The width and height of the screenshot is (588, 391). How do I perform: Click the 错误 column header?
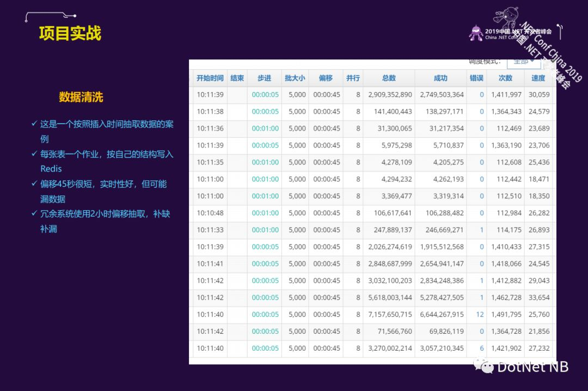pyautogui.click(x=476, y=78)
